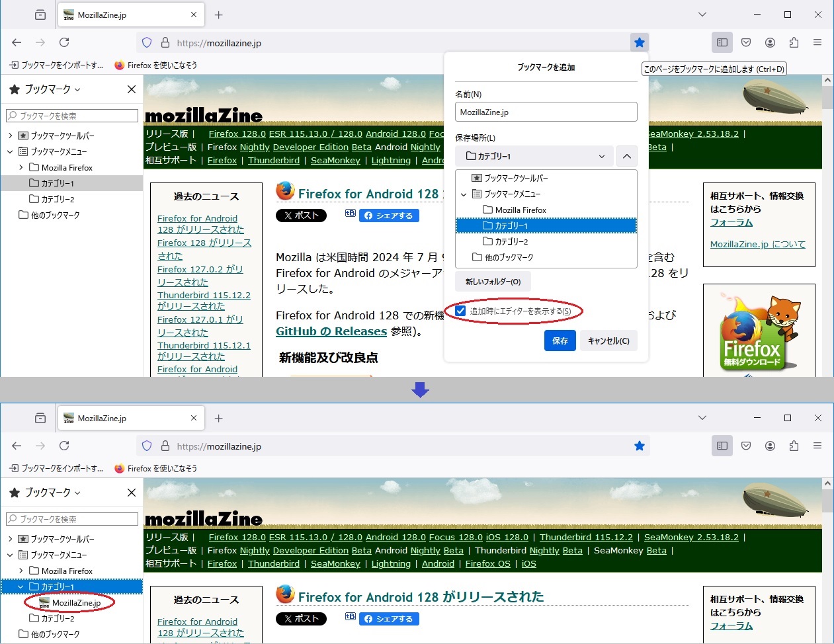The image size is (834, 644).
Task: Open the hamburger application menu in the upper window
Action: 817,43
